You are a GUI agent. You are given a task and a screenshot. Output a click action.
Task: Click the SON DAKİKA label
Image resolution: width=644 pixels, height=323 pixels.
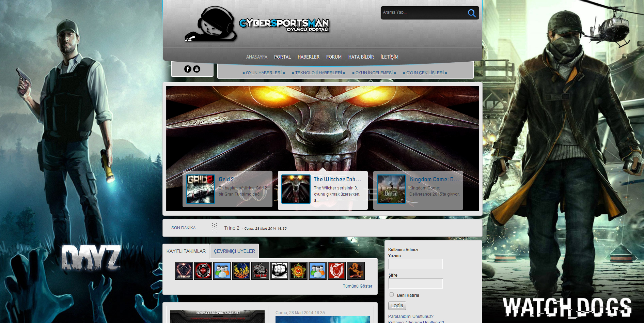(x=183, y=228)
